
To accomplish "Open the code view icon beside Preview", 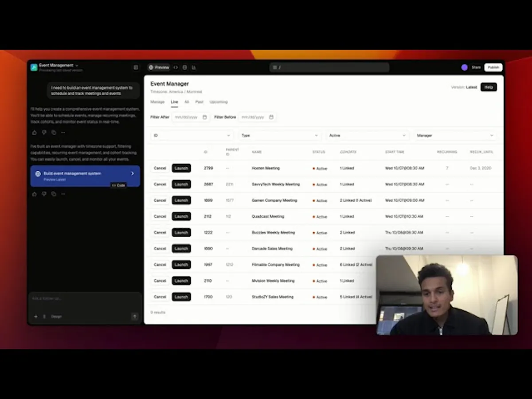I will [x=176, y=67].
